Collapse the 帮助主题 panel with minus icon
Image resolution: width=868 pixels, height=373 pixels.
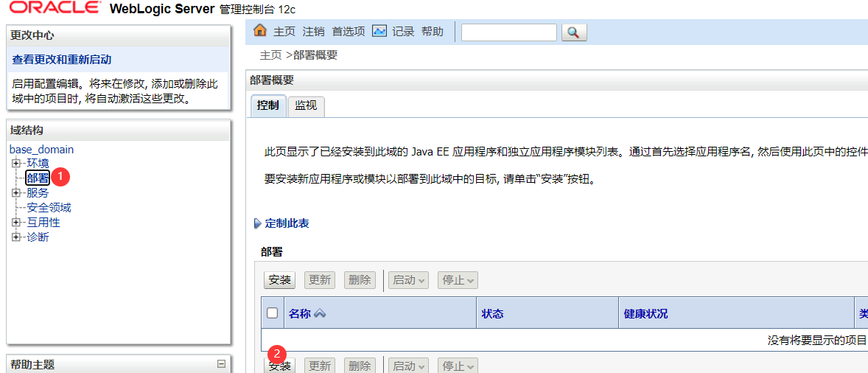(222, 363)
